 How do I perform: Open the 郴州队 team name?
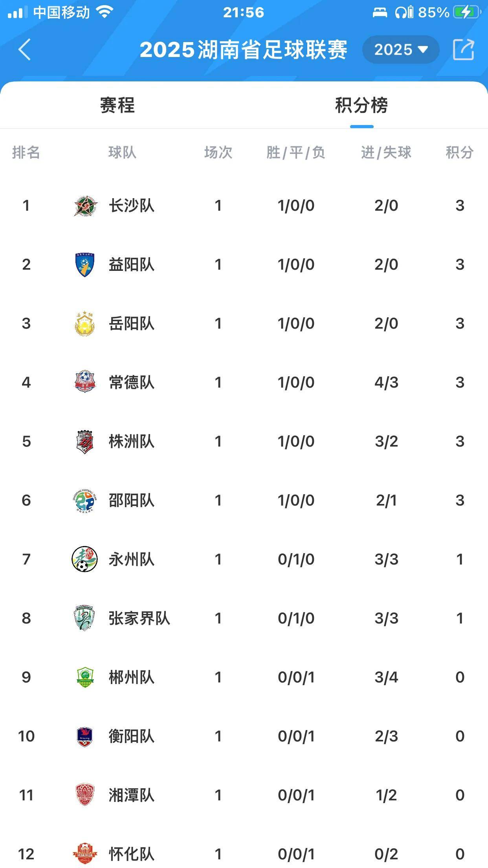[132, 677]
